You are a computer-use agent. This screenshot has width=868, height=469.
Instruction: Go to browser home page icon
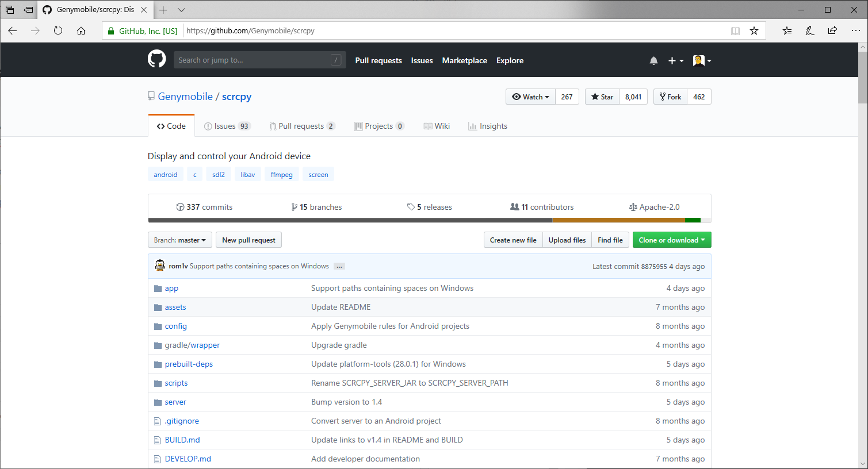click(x=81, y=30)
